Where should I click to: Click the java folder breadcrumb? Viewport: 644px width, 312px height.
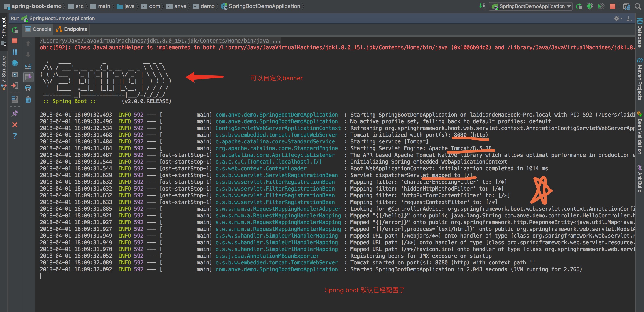(x=126, y=6)
